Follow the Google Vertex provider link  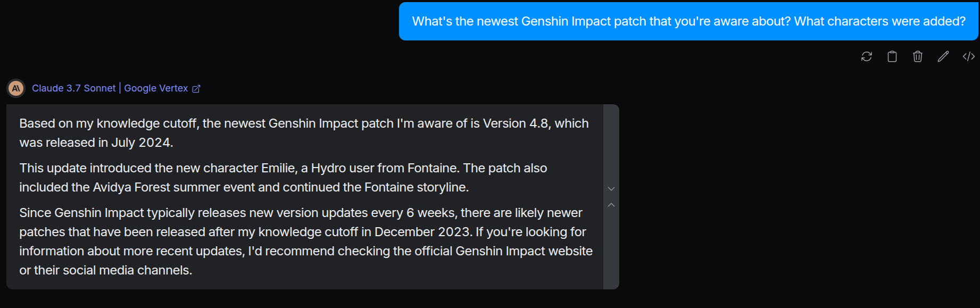click(156, 88)
